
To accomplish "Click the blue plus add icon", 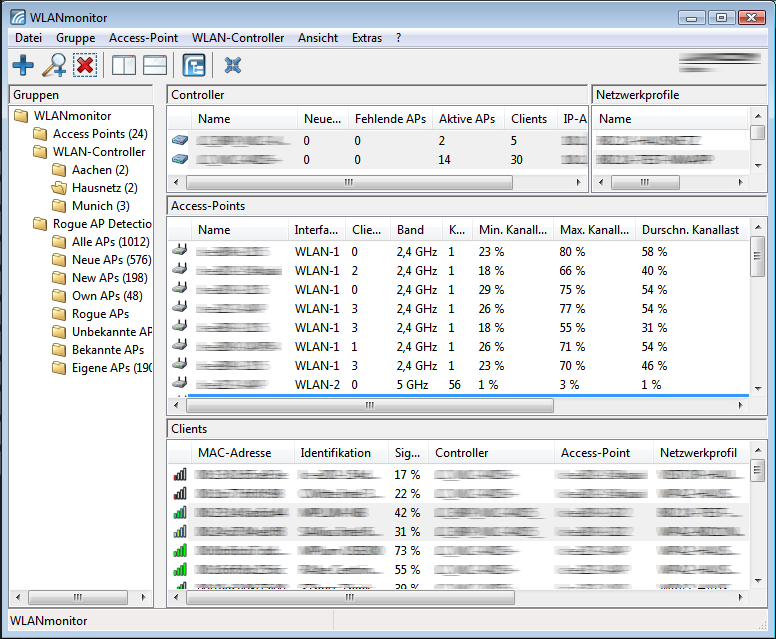I will [x=23, y=66].
